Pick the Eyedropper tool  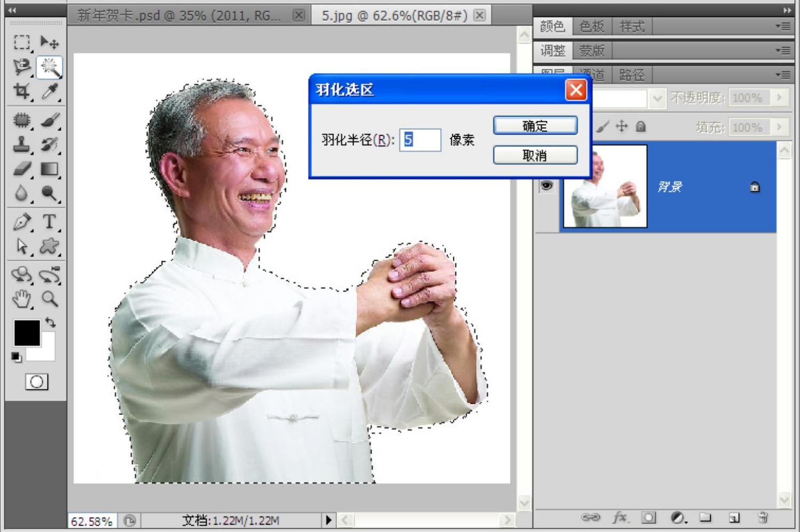tap(49, 91)
